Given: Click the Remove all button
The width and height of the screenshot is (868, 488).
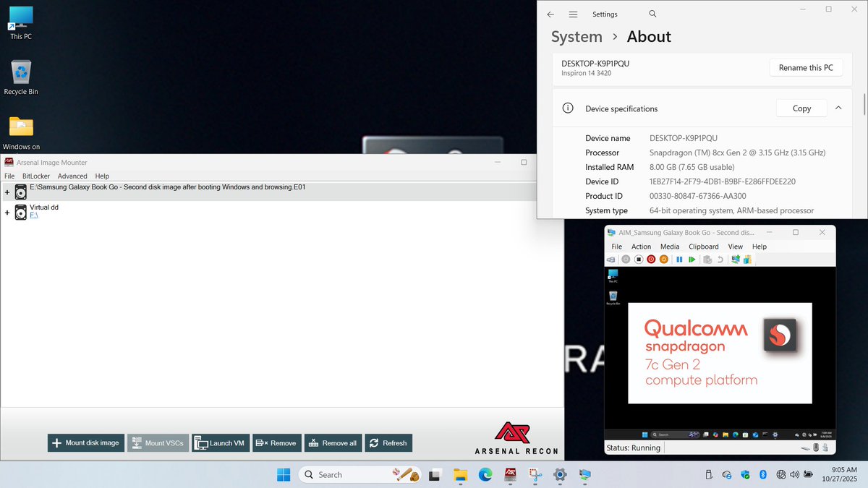Looking at the screenshot, I should coord(333,443).
